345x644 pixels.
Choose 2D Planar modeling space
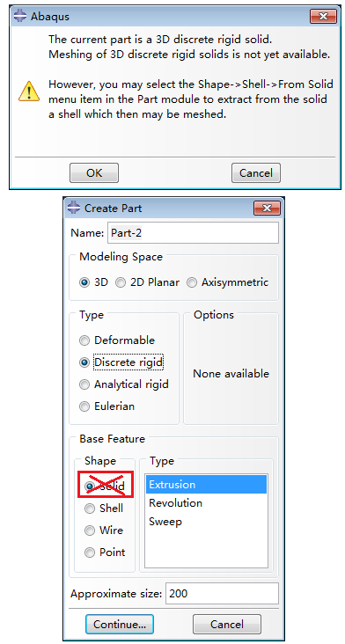coord(148,282)
